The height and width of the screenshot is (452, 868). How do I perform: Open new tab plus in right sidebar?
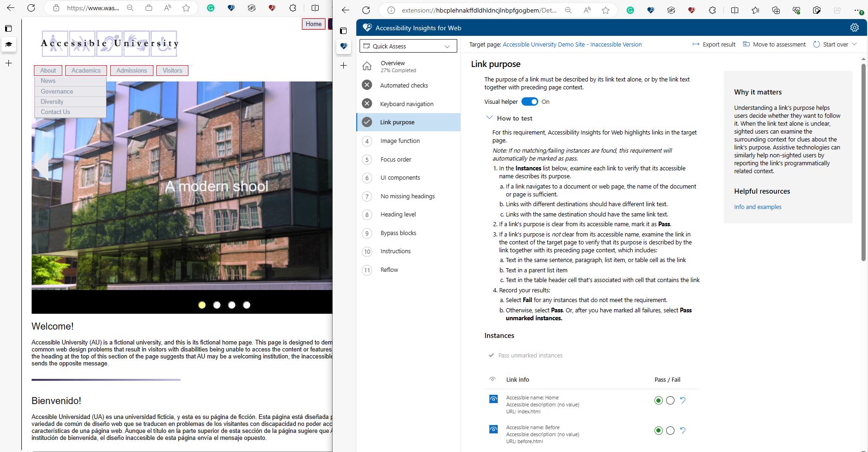(x=343, y=65)
